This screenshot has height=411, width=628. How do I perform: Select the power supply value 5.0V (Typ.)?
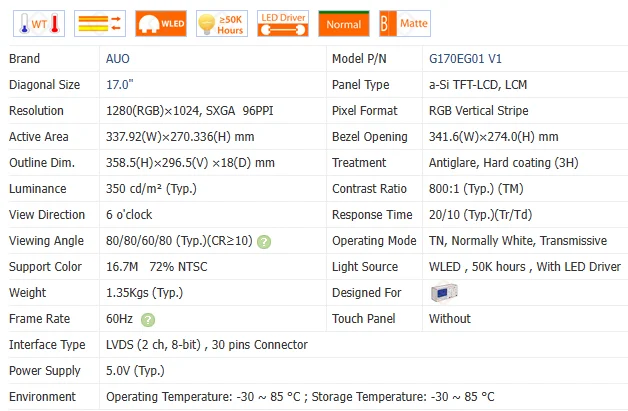point(135,371)
